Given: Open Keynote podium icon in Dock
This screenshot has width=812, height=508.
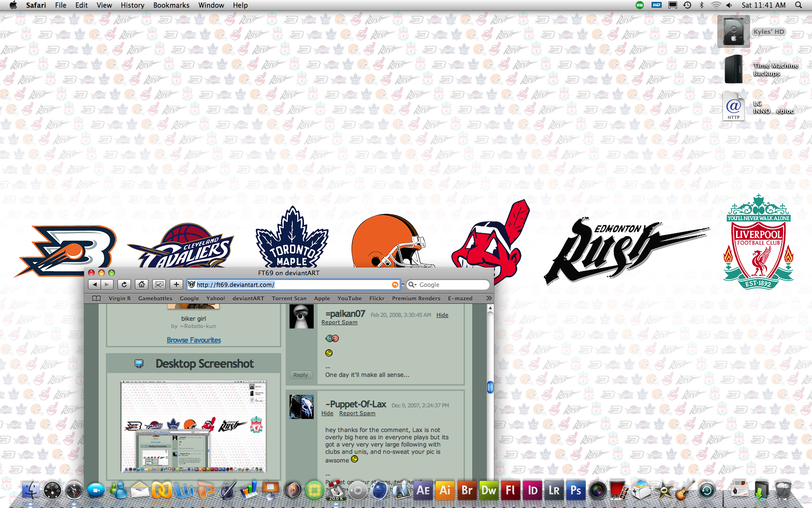Looking at the screenshot, I should (271, 490).
